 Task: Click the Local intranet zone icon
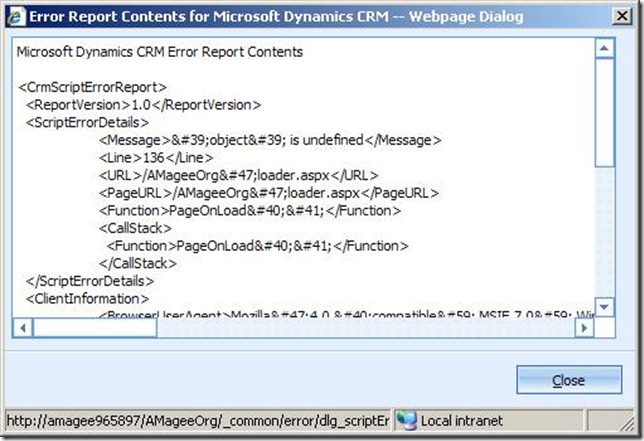point(405,421)
